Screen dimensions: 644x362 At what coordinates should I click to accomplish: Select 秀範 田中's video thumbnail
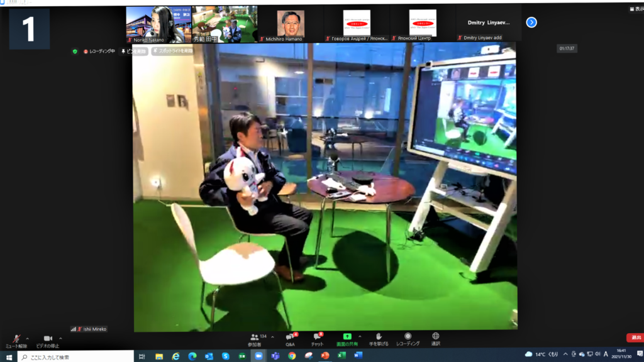tap(225, 25)
